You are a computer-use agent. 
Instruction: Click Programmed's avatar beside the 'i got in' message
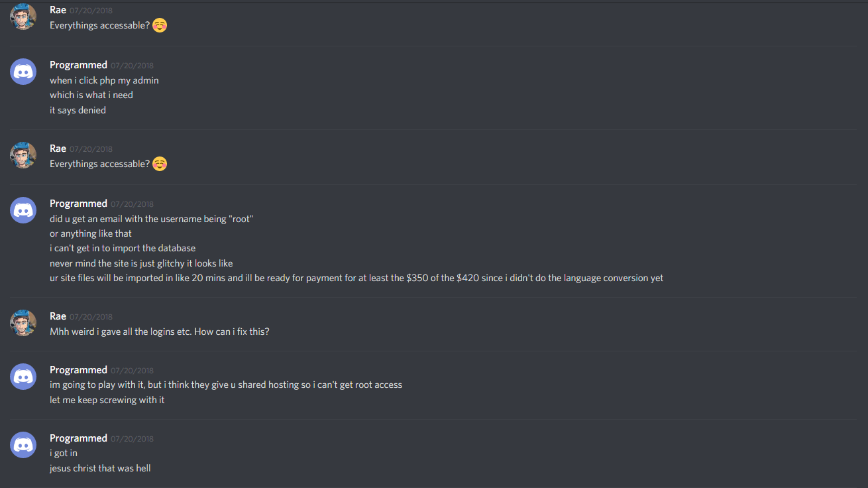(23, 445)
